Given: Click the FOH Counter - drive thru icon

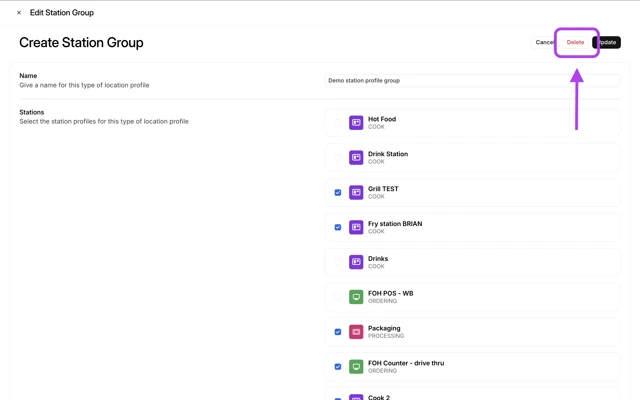Looking at the screenshot, I should pyautogui.click(x=356, y=367).
